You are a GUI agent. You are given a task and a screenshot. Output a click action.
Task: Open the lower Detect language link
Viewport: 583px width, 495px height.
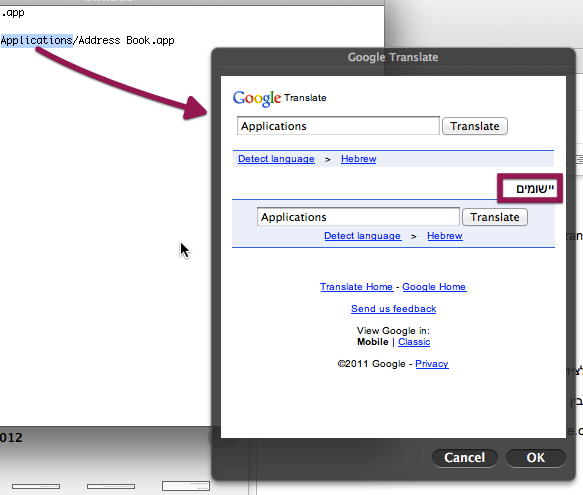pyautogui.click(x=363, y=236)
